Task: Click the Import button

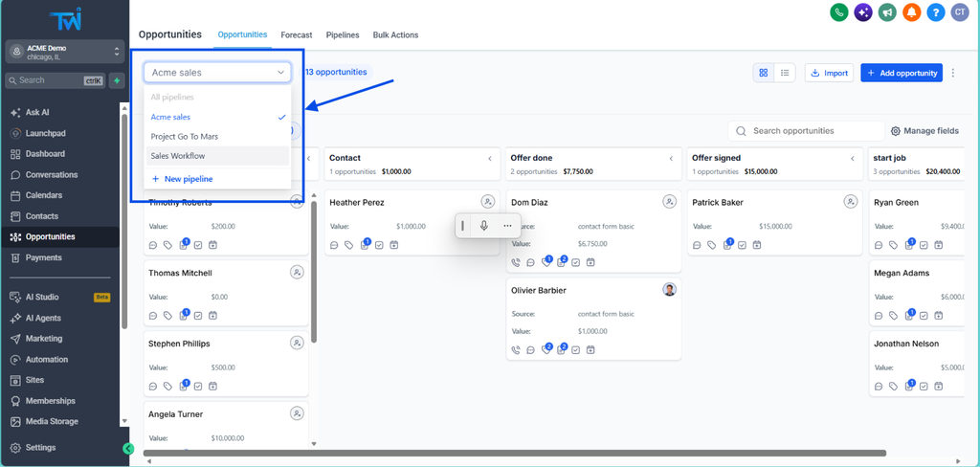Action: click(x=830, y=73)
